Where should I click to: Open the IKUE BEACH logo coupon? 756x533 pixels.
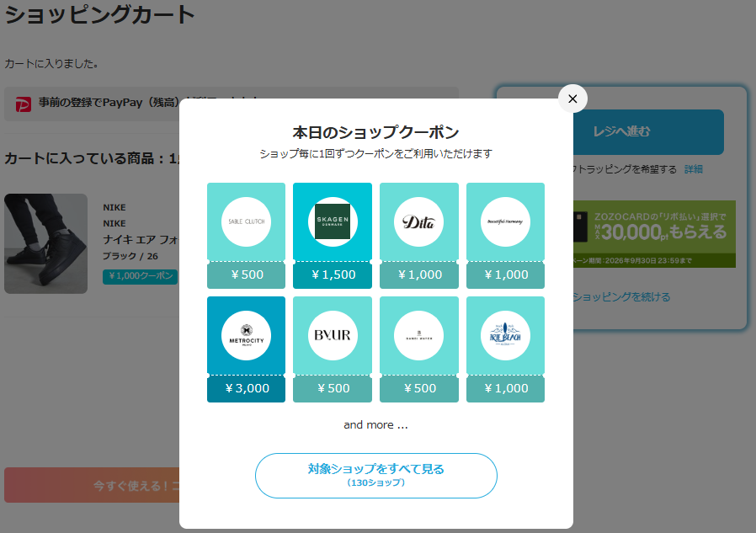pos(505,335)
